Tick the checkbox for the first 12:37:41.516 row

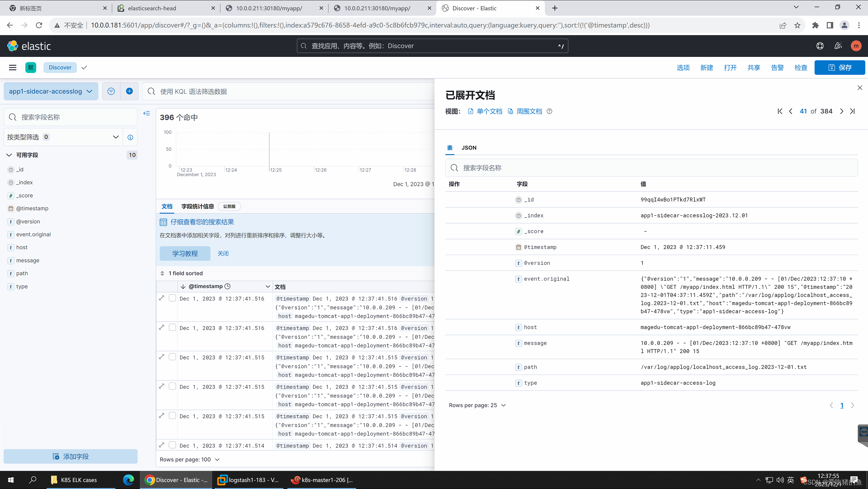(172, 298)
